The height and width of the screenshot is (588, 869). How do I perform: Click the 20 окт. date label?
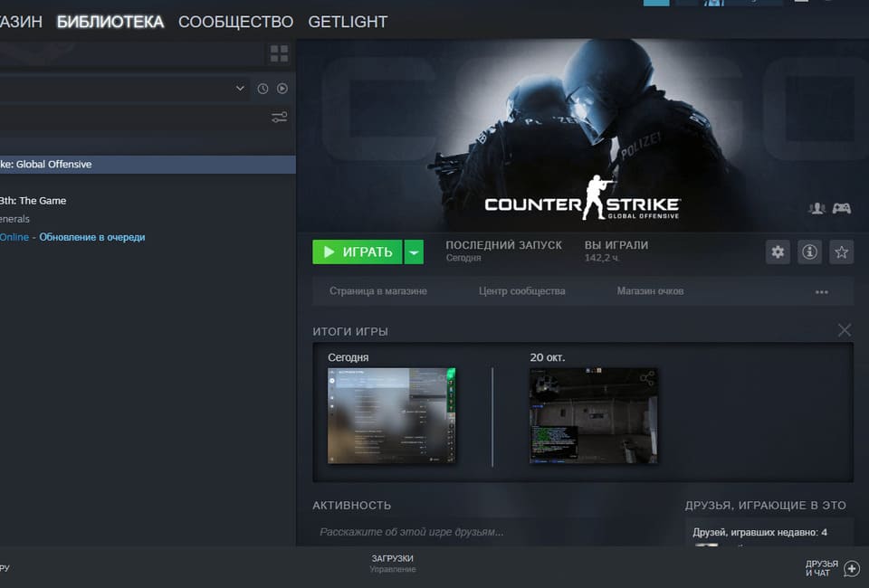pos(548,357)
